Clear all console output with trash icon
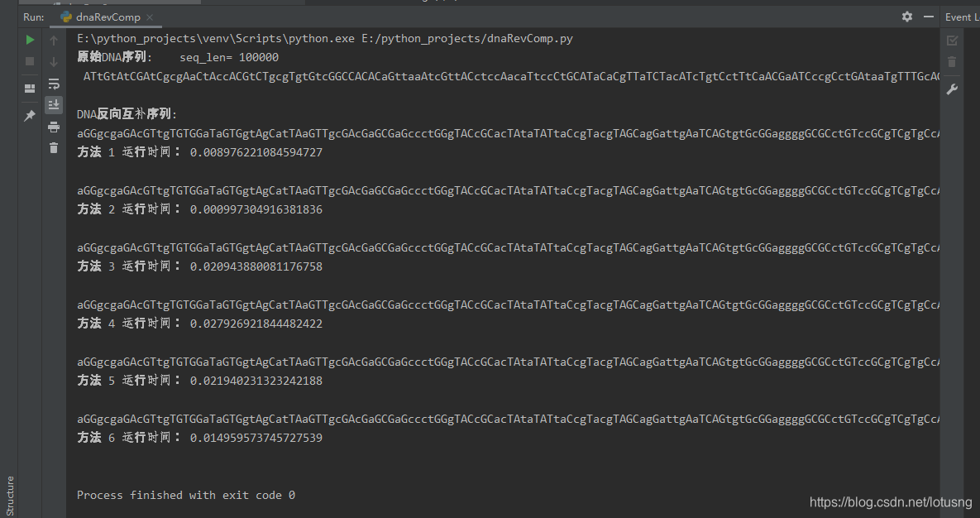The height and width of the screenshot is (518, 980). pos(54,148)
